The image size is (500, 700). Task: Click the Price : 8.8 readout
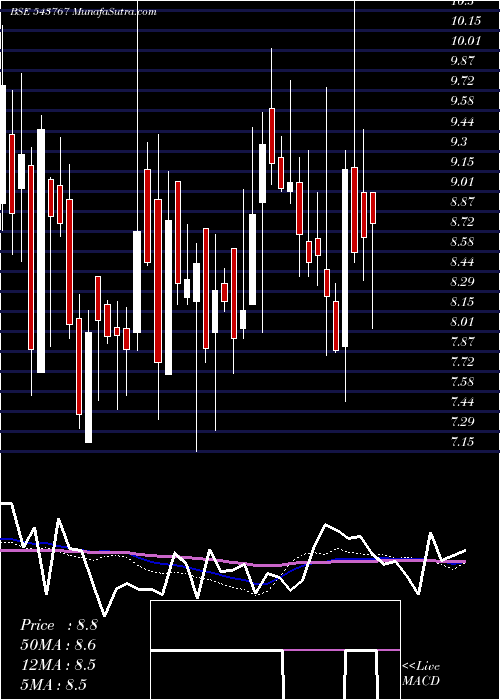(58, 625)
